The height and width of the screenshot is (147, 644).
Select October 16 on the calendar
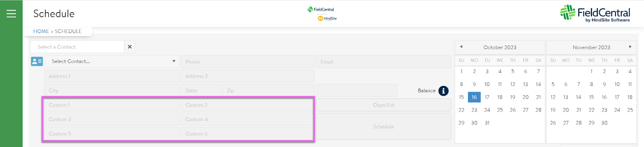coord(474,97)
